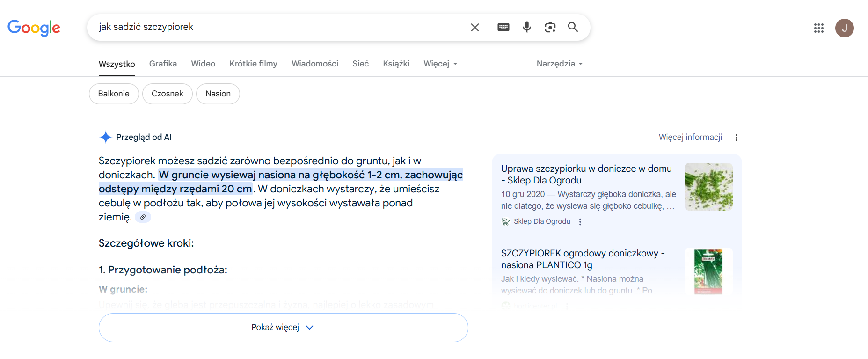Image resolution: width=868 pixels, height=359 pixels.
Task: Open Uprawa szczypiorku w doniczce article link
Action: 586,174
